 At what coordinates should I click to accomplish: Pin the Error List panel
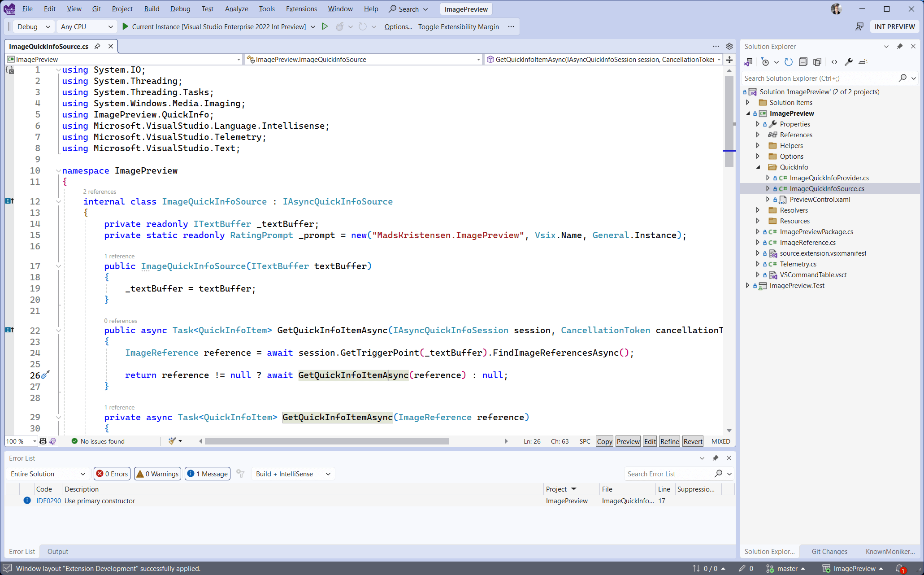(715, 458)
